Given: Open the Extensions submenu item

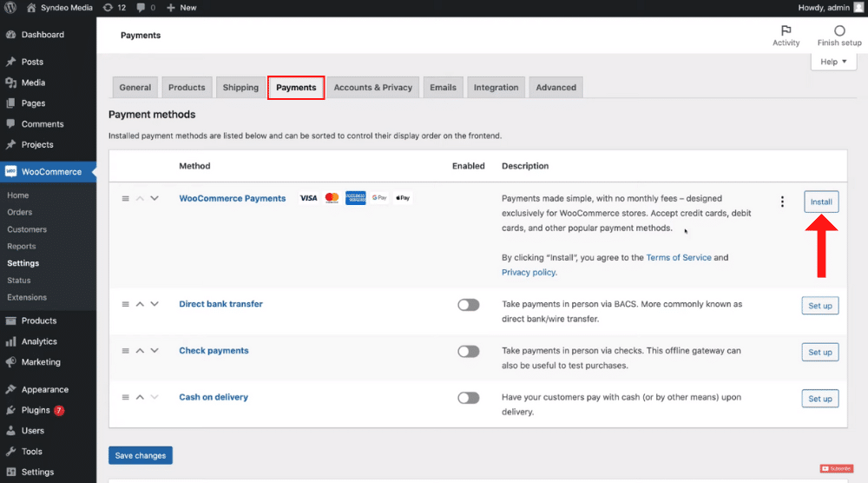Looking at the screenshot, I should (27, 297).
